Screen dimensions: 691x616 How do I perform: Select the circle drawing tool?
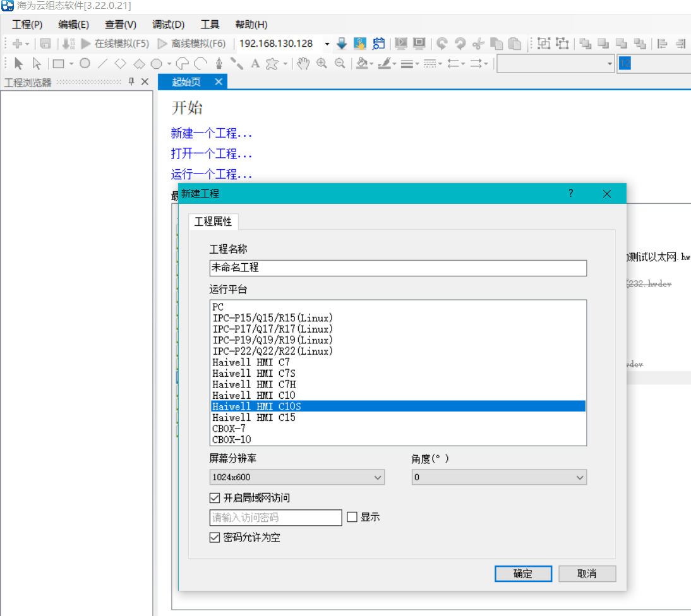point(85,64)
